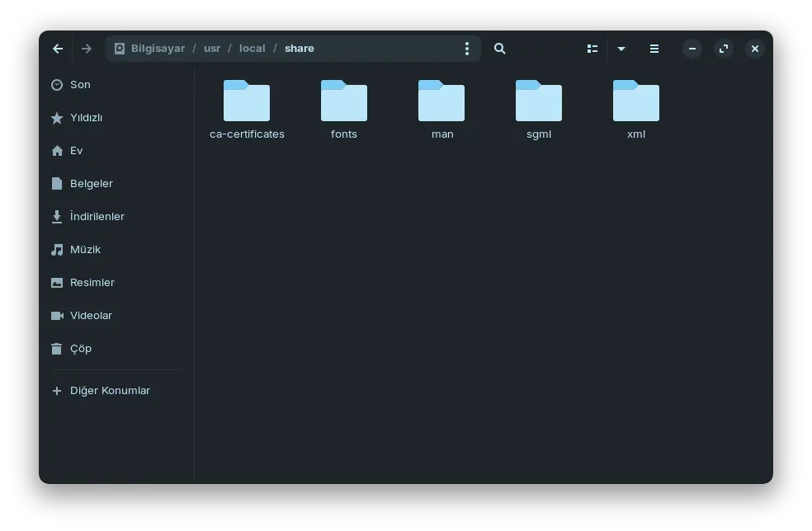Open the view options dropdown arrow
Viewport: 812px width, 531px height.
[x=621, y=49]
